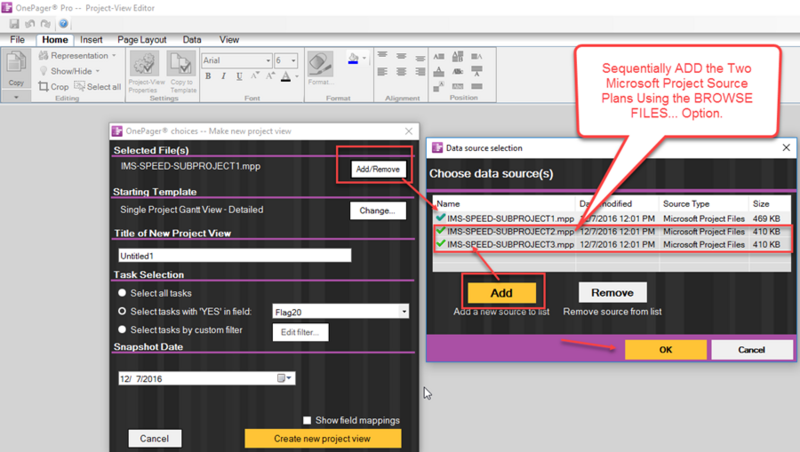The image size is (800, 452).
Task: Open Help via the blue question mark icon
Action: [63, 23]
